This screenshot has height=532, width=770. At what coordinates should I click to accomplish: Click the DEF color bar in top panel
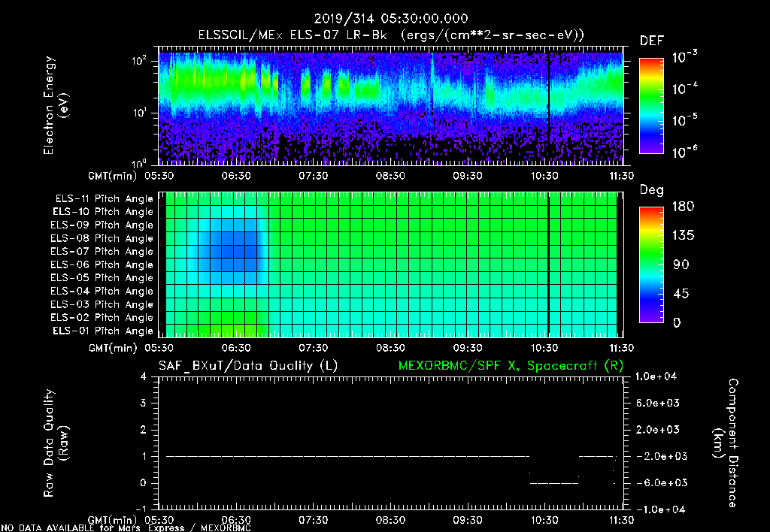[652, 106]
